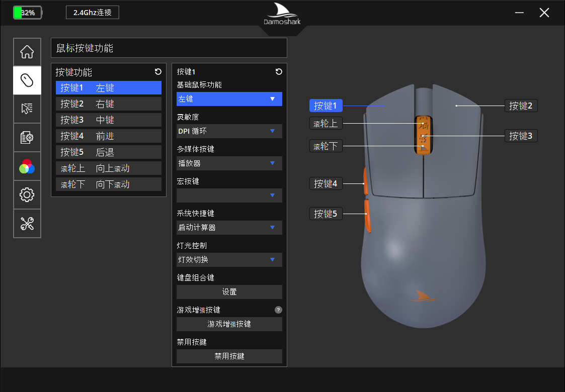Click the 按键1 panel reset icon

pyautogui.click(x=279, y=72)
